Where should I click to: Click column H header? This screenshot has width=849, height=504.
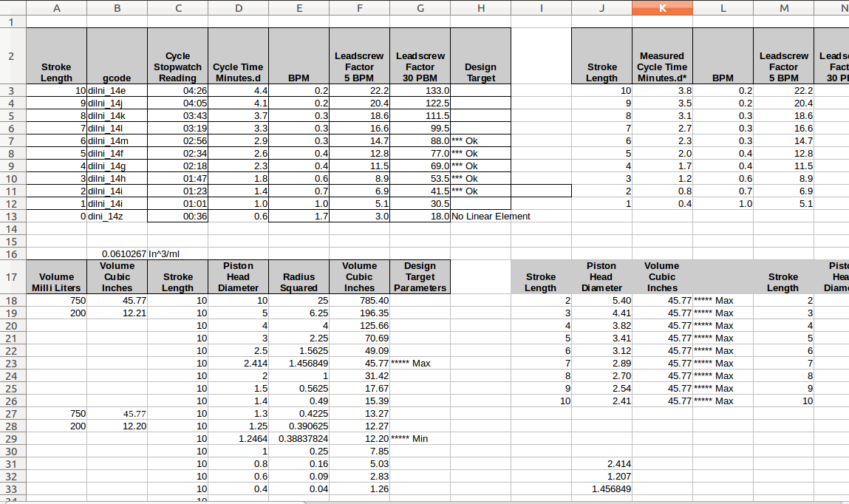click(x=480, y=7)
